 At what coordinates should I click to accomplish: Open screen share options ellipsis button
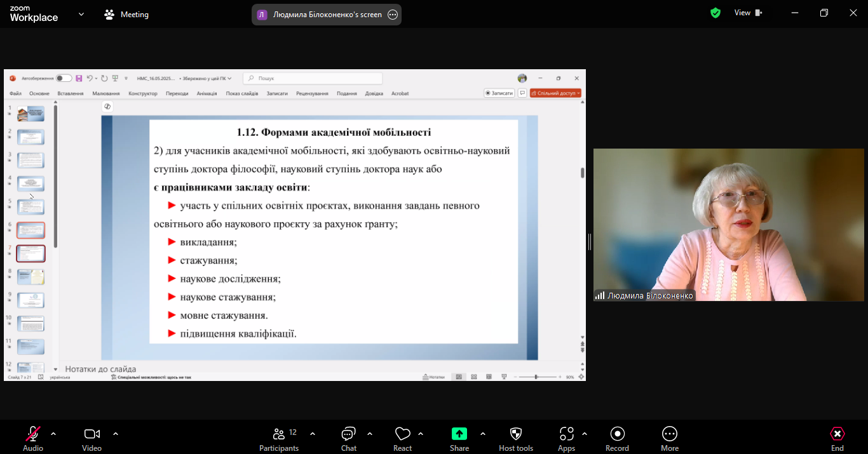(x=393, y=15)
